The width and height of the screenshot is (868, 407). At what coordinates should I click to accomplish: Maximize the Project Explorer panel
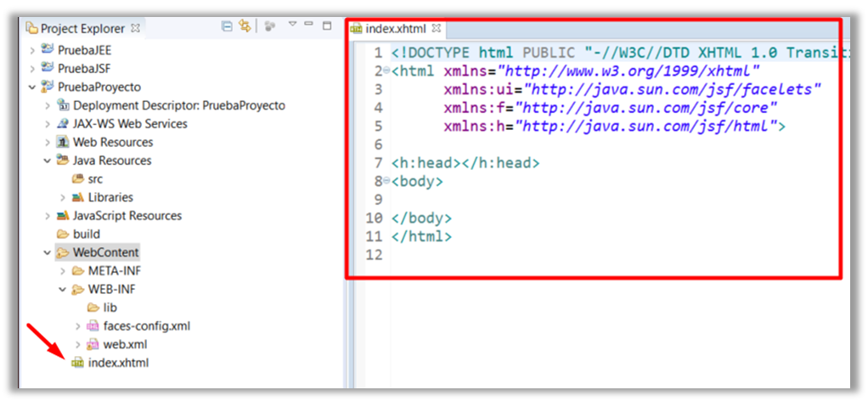pyautogui.click(x=327, y=25)
